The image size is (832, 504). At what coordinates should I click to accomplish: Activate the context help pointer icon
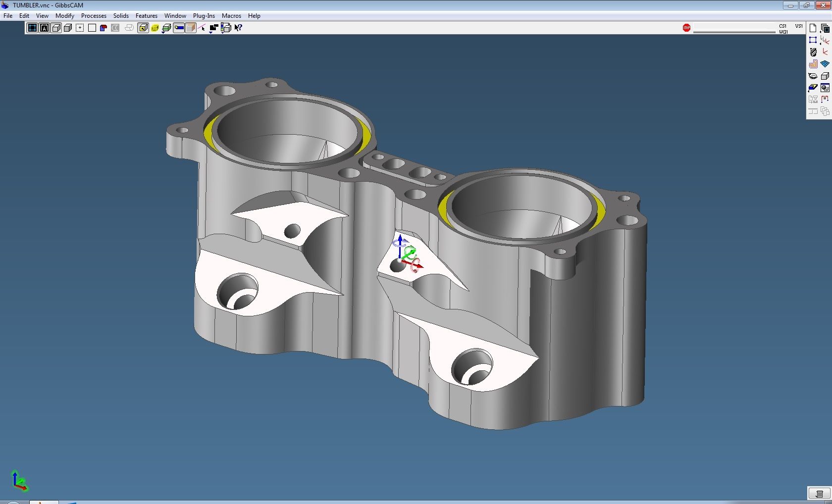[x=238, y=28]
